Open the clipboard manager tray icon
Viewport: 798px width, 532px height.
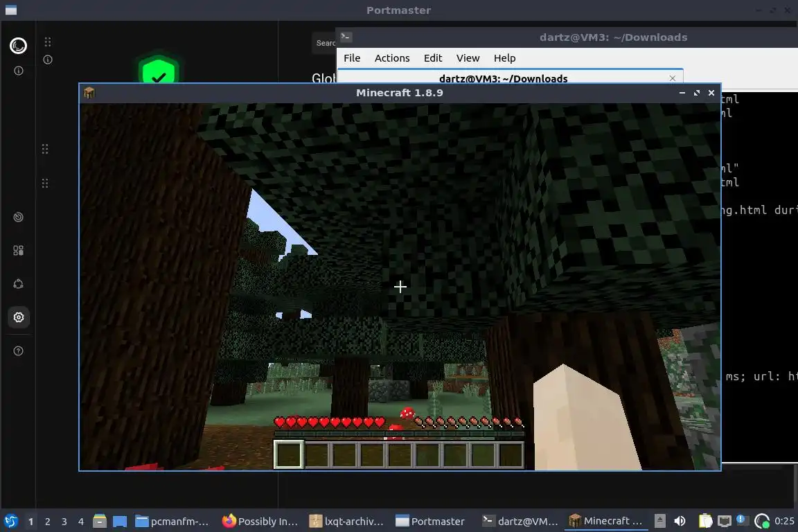click(705, 521)
